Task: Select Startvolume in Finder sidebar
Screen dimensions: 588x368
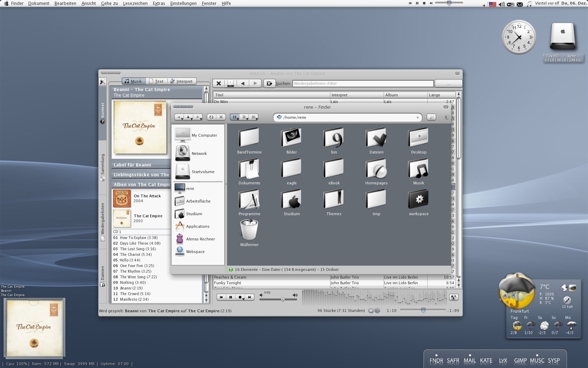Action: pos(195,172)
